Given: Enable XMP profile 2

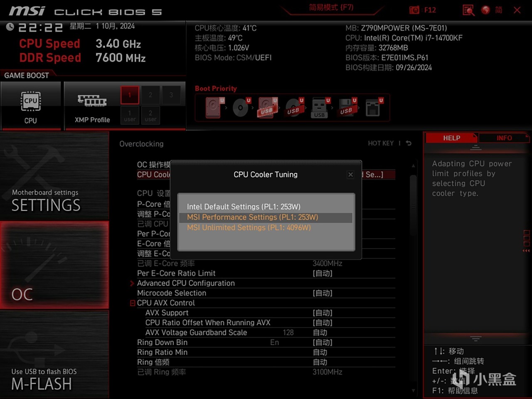Looking at the screenshot, I should coord(150,95).
